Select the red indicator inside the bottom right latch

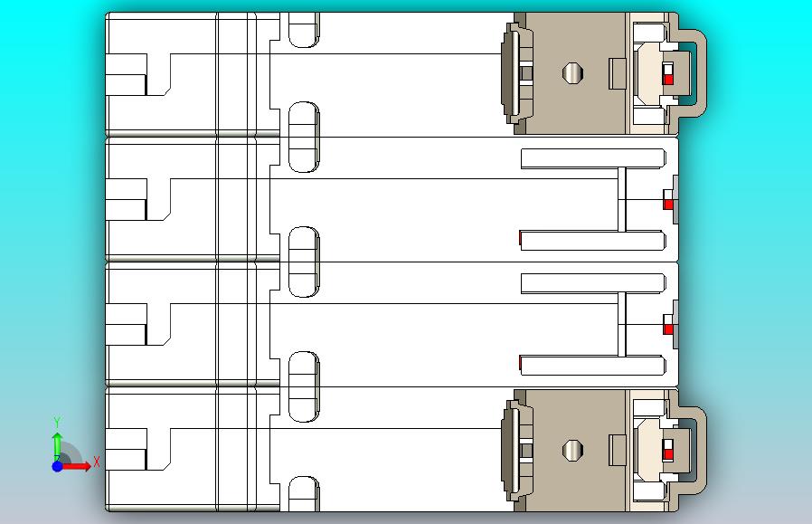coord(668,454)
